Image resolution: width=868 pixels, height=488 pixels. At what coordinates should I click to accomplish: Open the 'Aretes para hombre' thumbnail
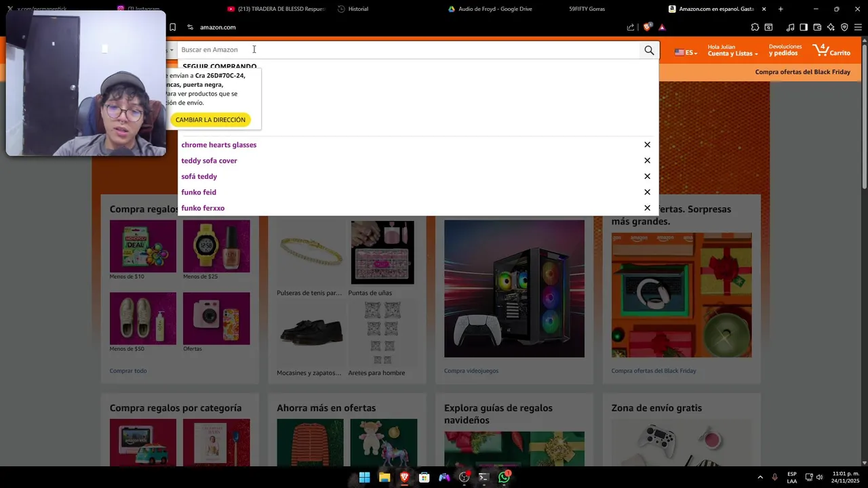click(382, 333)
